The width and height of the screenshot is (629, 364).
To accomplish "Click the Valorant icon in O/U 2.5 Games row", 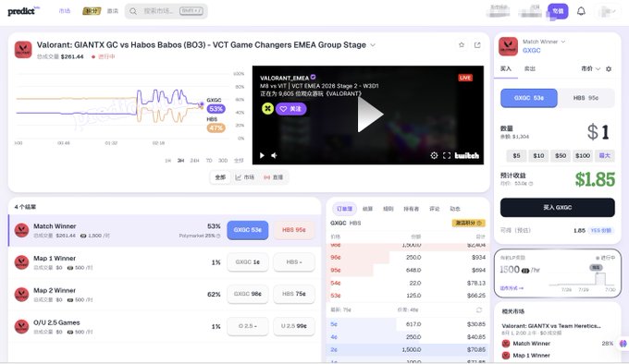I will click(21, 326).
